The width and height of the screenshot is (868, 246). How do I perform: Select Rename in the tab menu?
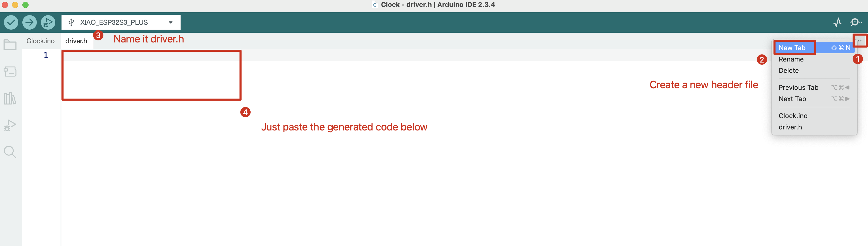pyautogui.click(x=791, y=59)
